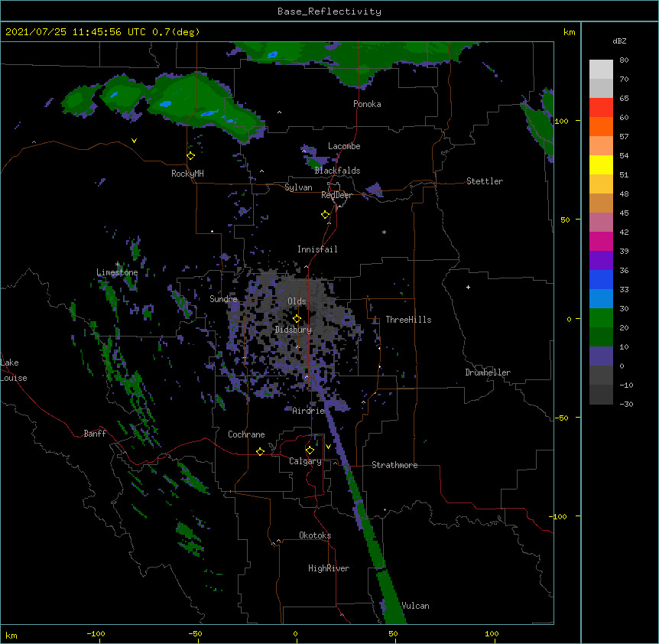Image resolution: width=659 pixels, height=644 pixels.
Task: Pick the yellow 54-51 dBZ legend swatch
Action: [x=601, y=164]
